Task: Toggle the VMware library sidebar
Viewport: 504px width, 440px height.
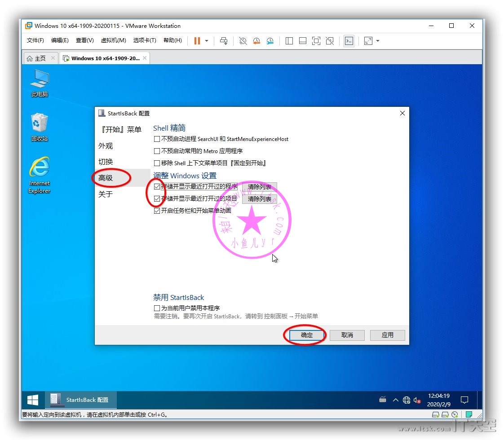Action: (289, 41)
